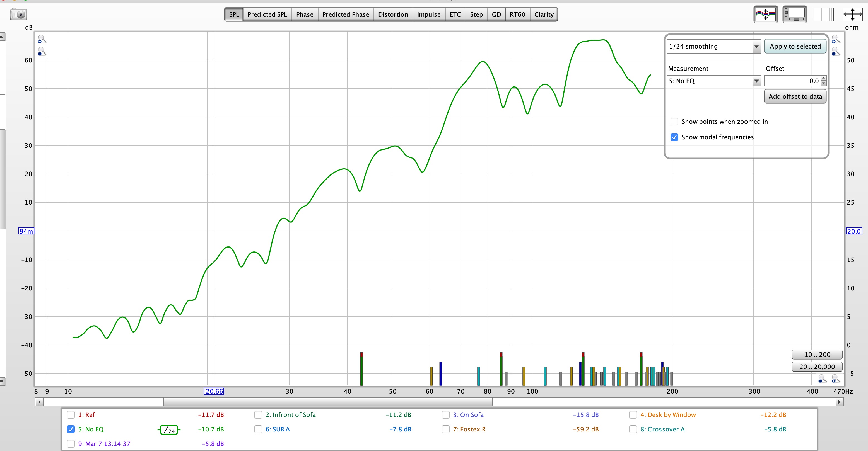Zoom out frequency axis magnifier
The image size is (868, 451).
click(823, 379)
